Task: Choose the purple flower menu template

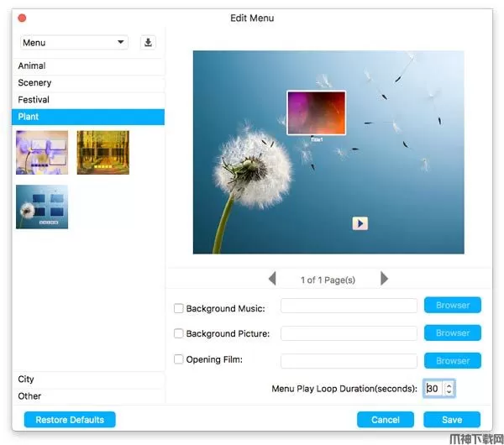Action: pos(42,152)
